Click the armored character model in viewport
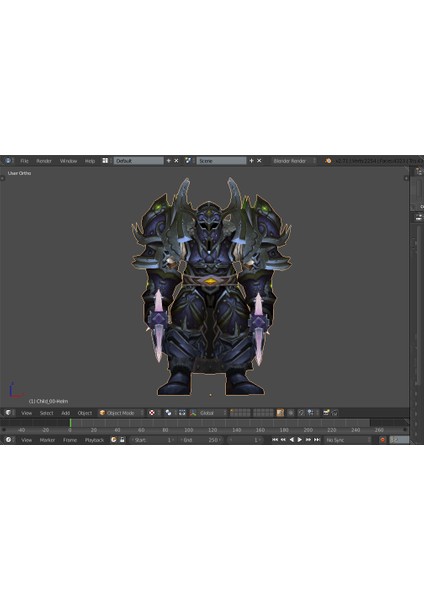 point(211,286)
